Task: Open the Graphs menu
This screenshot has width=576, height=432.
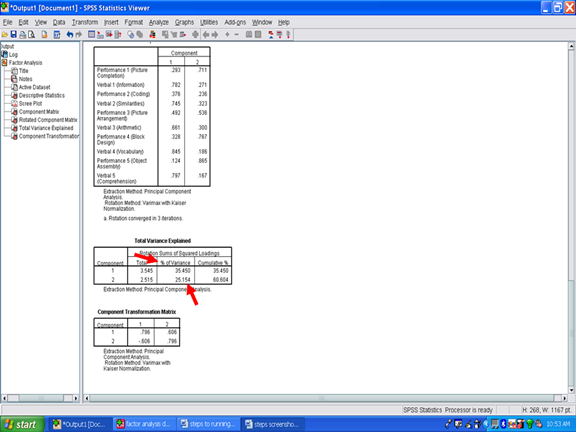Action: pyautogui.click(x=184, y=22)
